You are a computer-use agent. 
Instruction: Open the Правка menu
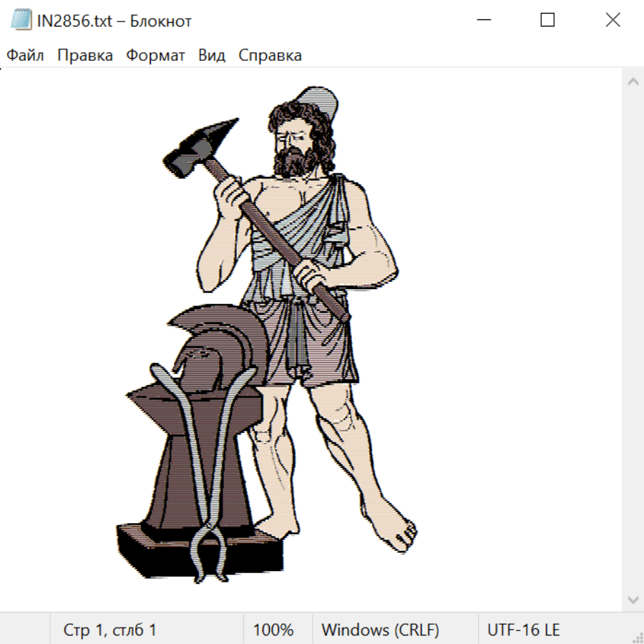point(85,56)
